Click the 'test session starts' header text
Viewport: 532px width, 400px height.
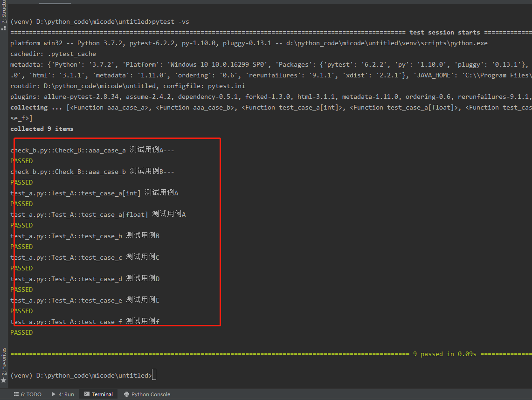point(444,33)
